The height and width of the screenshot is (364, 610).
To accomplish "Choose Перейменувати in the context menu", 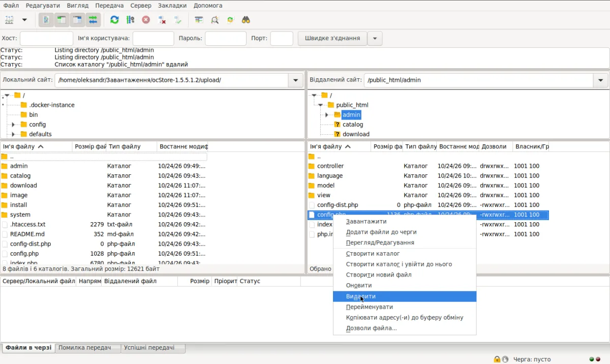I will 405,307.
